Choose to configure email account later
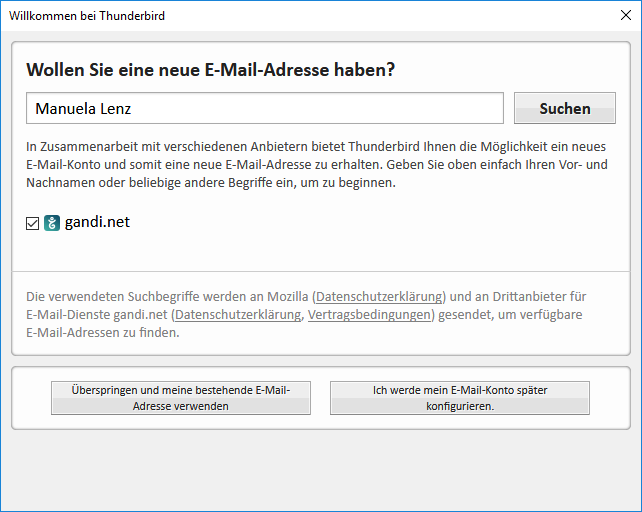Viewport: 642px width, 512px height. (x=460, y=398)
